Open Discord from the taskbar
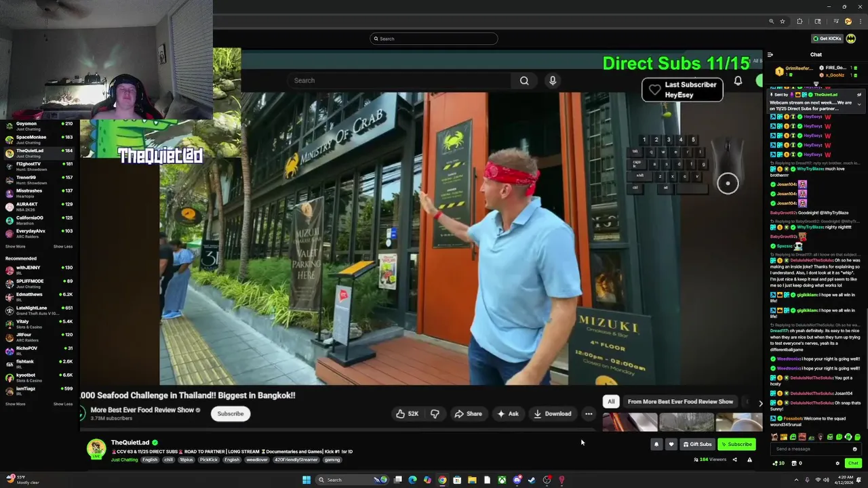 tap(517, 480)
